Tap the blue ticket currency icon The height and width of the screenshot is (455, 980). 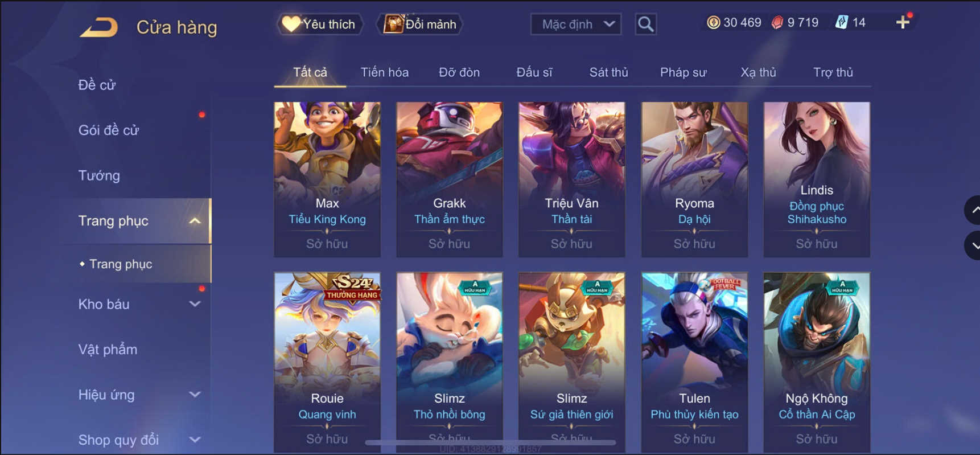click(x=842, y=22)
